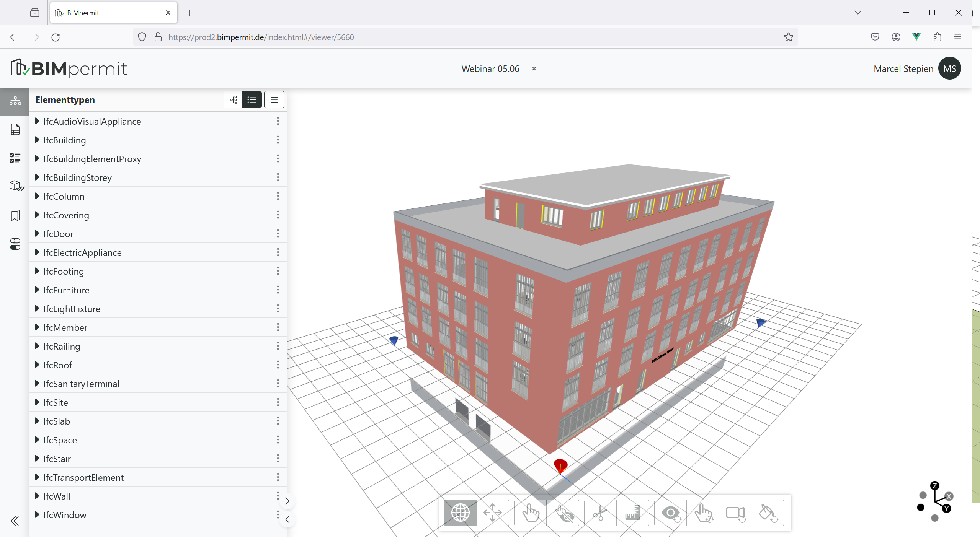Screen dimensions: 980x537
Task: Open the checklist sidebar icon
Action: [x=15, y=158]
